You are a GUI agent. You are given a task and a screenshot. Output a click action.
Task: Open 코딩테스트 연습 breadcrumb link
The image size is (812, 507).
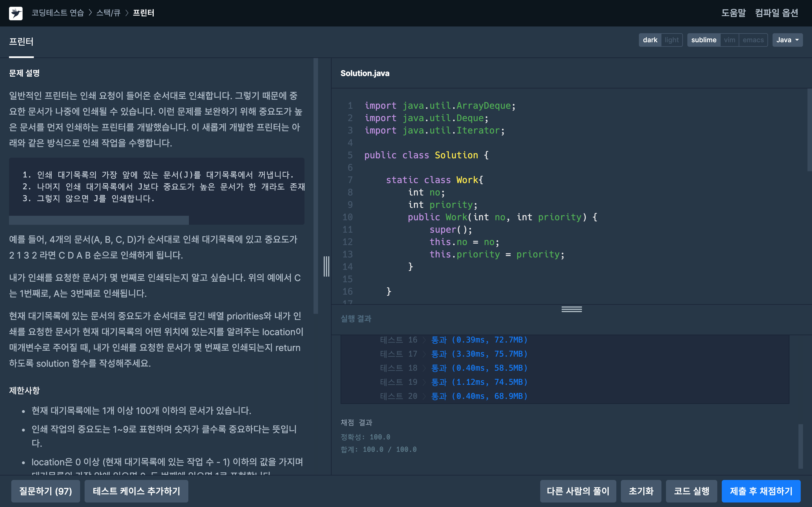pos(58,13)
